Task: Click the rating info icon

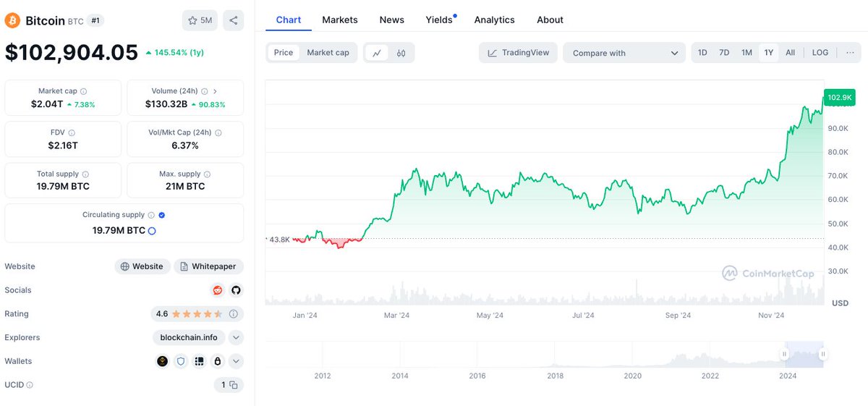Action: click(233, 314)
